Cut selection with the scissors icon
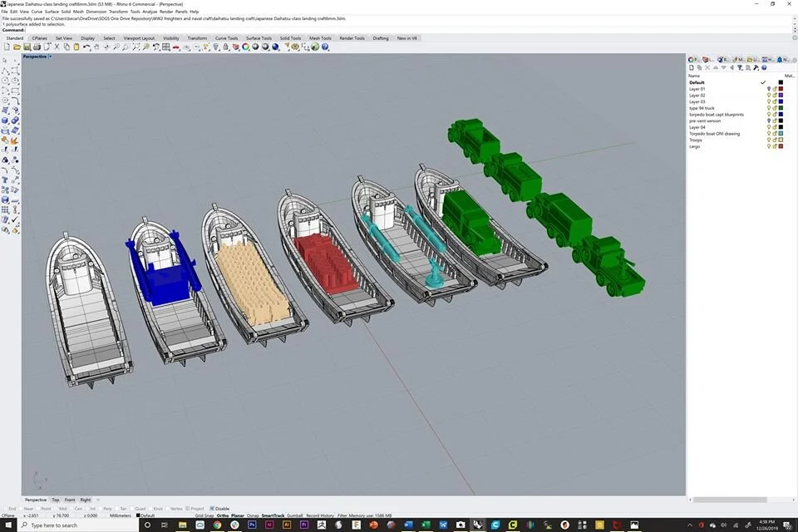 57,47
